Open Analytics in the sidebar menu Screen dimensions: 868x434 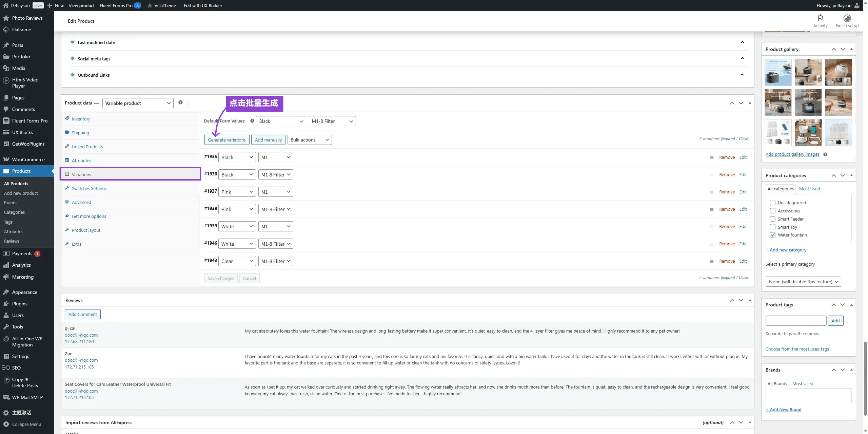tap(21, 265)
